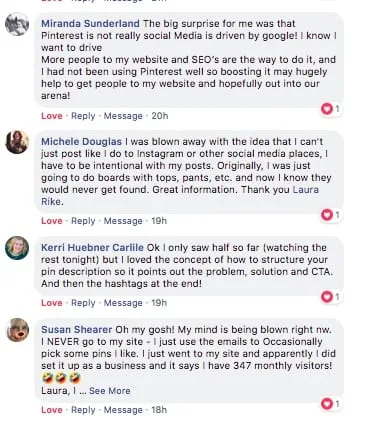The height and width of the screenshot is (421, 366).
Task: Open Kerri Huebner Carlile's avatar
Action: pyautogui.click(x=17, y=248)
